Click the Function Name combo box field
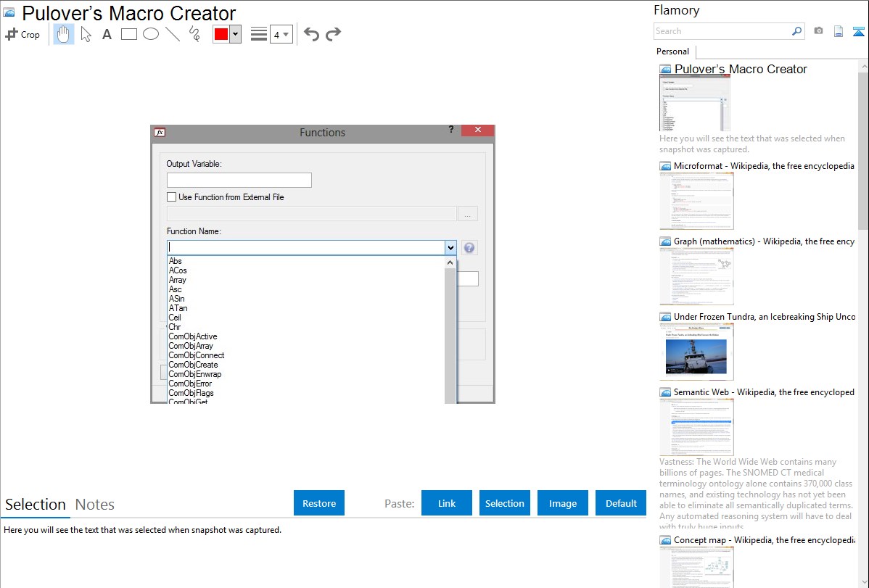This screenshot has width=869, height=588. 306,247
